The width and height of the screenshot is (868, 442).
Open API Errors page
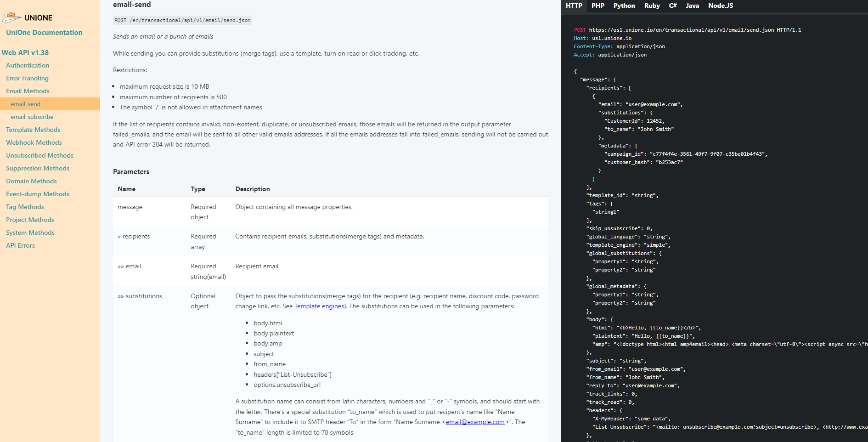20,246
